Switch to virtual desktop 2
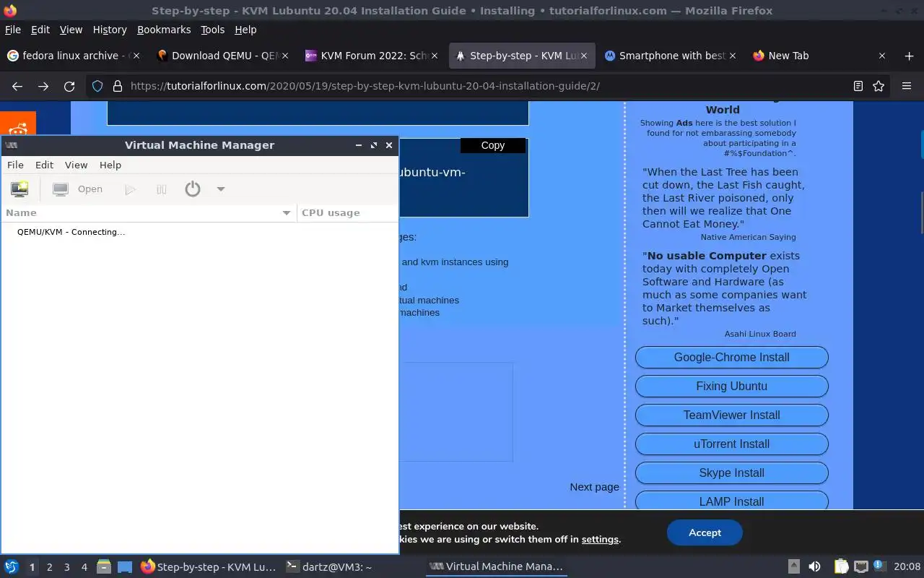This screenshot has height=578, width=924. [50, 567]
